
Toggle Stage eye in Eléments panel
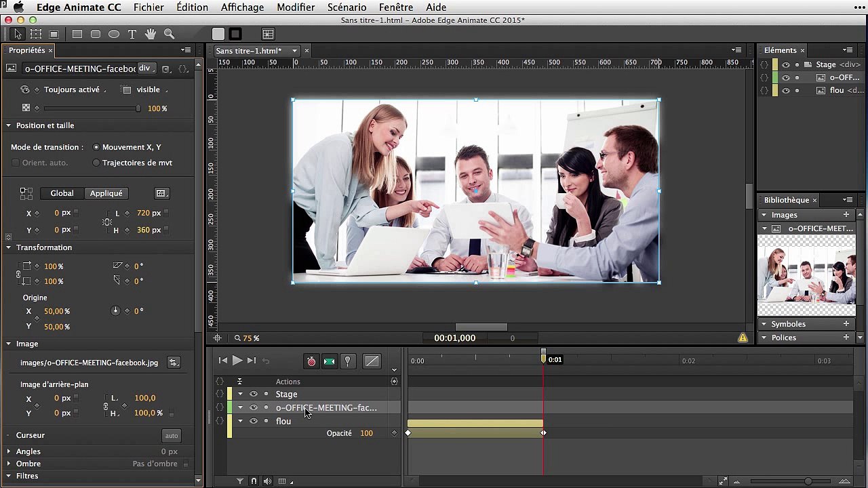tap(785, 65)
